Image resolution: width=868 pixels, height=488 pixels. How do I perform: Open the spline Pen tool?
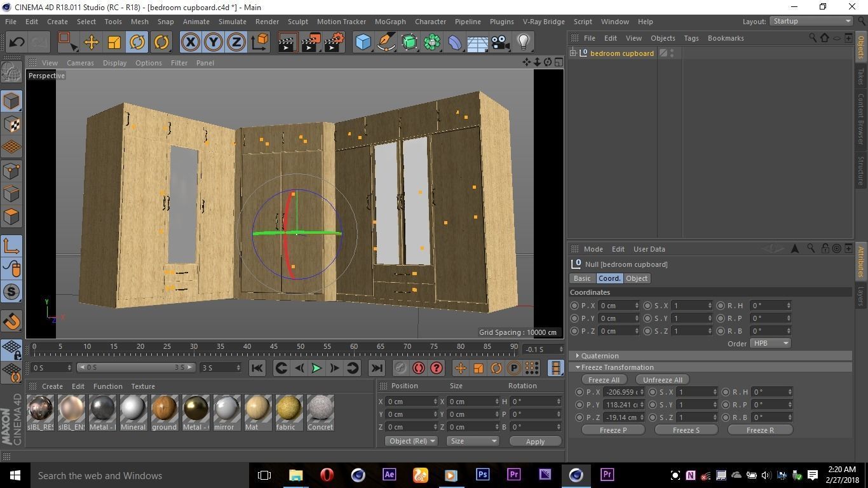click(386, 43)
